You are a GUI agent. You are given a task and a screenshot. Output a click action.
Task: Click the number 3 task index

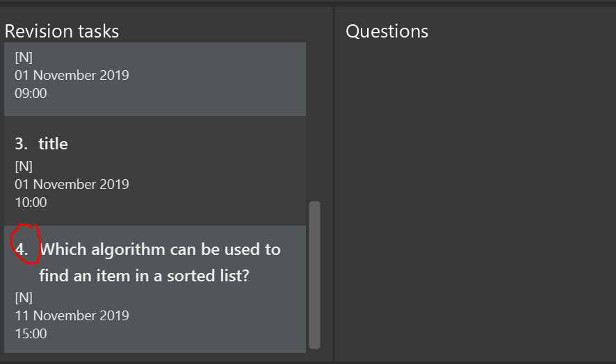[22, 144]
